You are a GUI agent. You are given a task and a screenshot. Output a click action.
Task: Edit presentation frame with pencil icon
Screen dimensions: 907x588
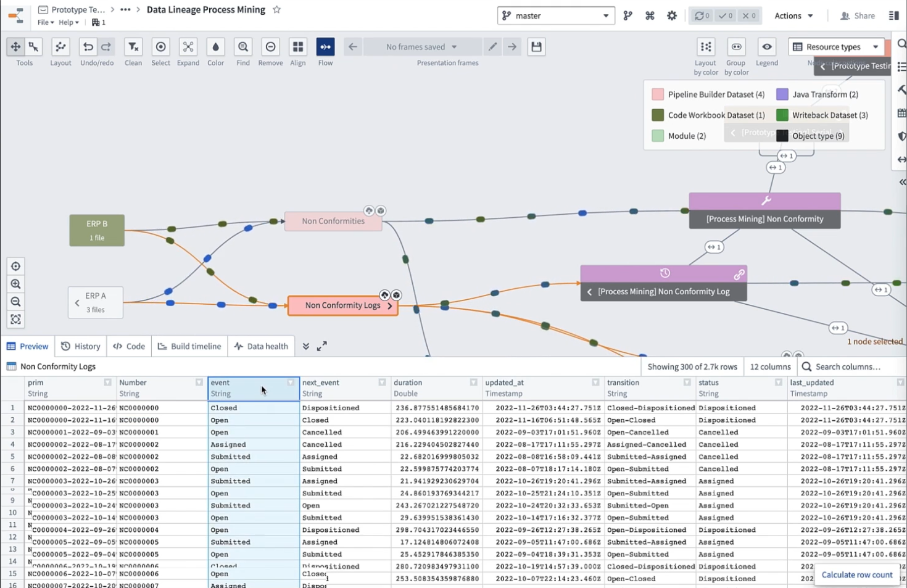pyautogui.click(x=492, y=47)
